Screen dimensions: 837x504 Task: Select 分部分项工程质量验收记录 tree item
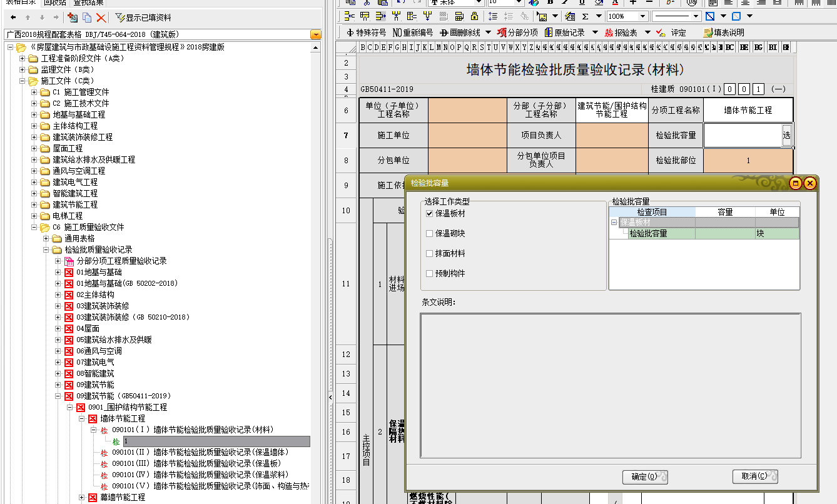(121, 261)
